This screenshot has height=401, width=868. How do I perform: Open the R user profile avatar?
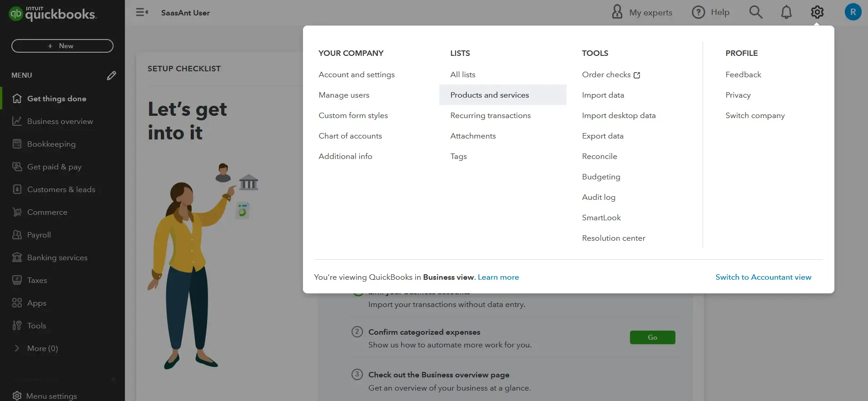(x=853, y=12)
